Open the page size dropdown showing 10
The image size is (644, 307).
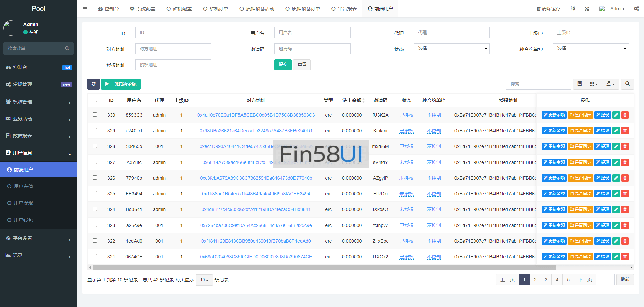[204, 280]
